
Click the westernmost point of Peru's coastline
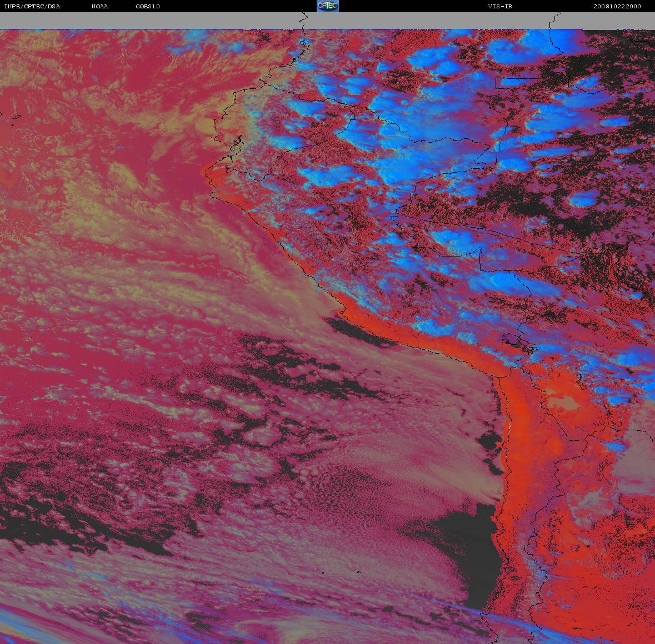coord(206,172)
